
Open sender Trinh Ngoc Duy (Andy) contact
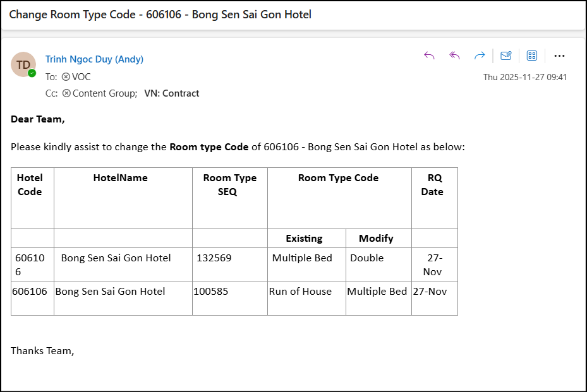click(x=94, y=59)
